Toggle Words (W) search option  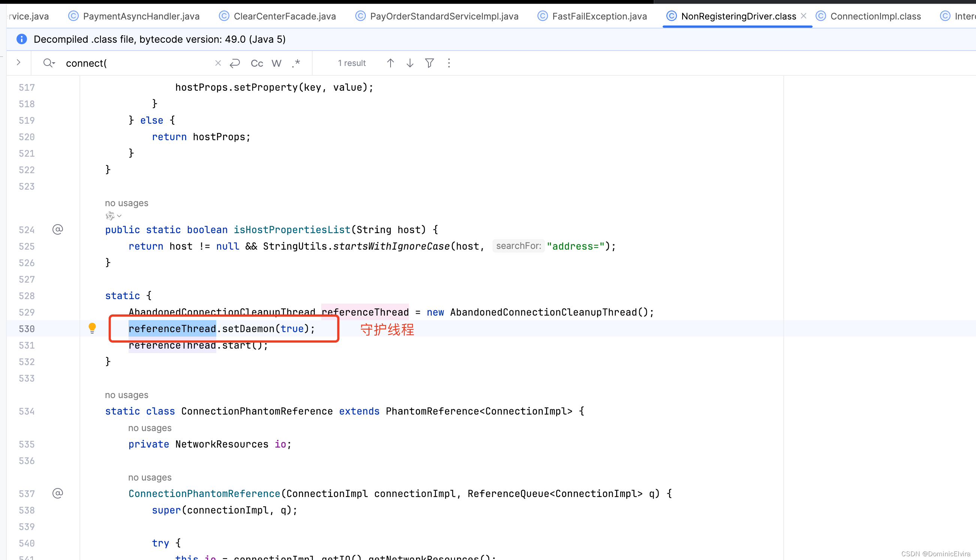[277, 63]
